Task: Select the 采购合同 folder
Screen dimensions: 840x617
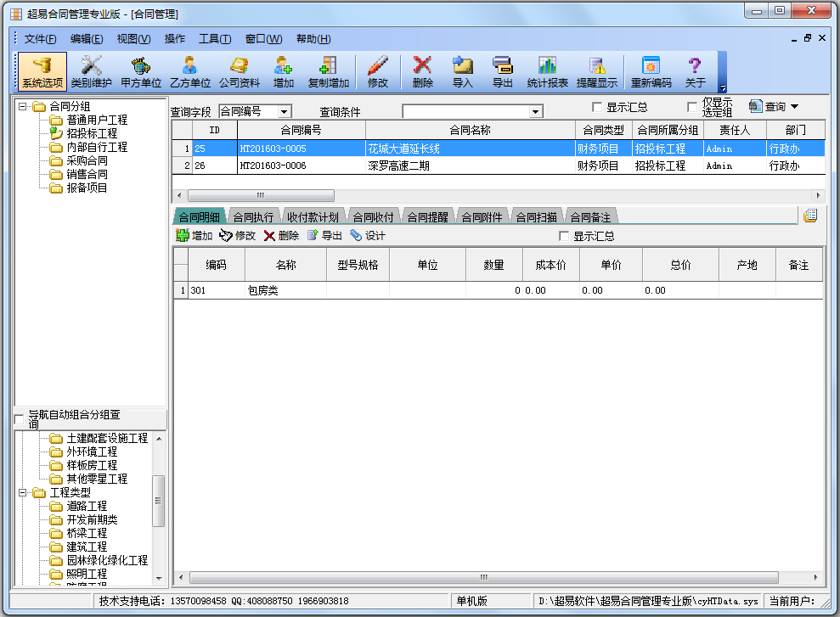Action: point(87,160)
